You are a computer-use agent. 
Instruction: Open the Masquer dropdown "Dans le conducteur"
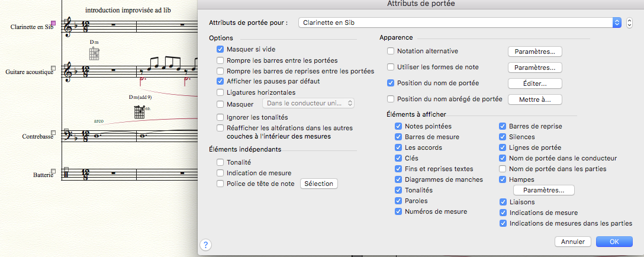(310, 104)
